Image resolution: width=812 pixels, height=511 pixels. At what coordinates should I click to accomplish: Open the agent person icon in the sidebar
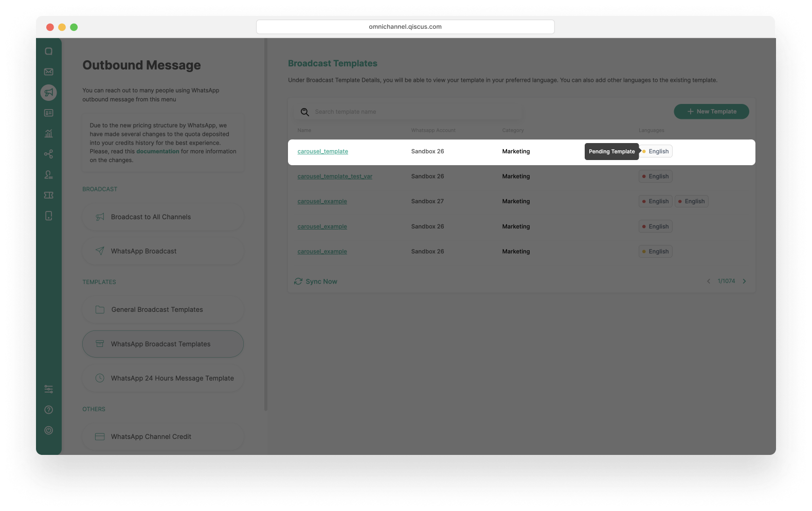48,175
